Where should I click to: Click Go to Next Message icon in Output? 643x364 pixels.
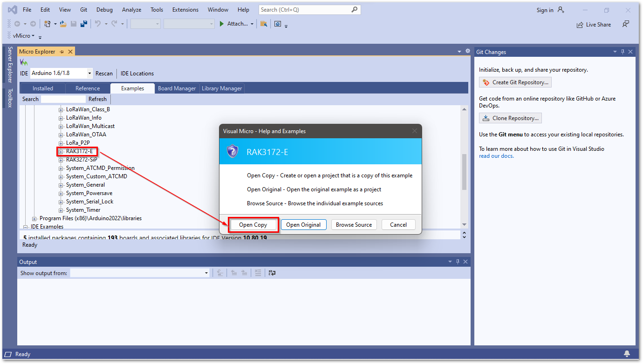point(244,273)
